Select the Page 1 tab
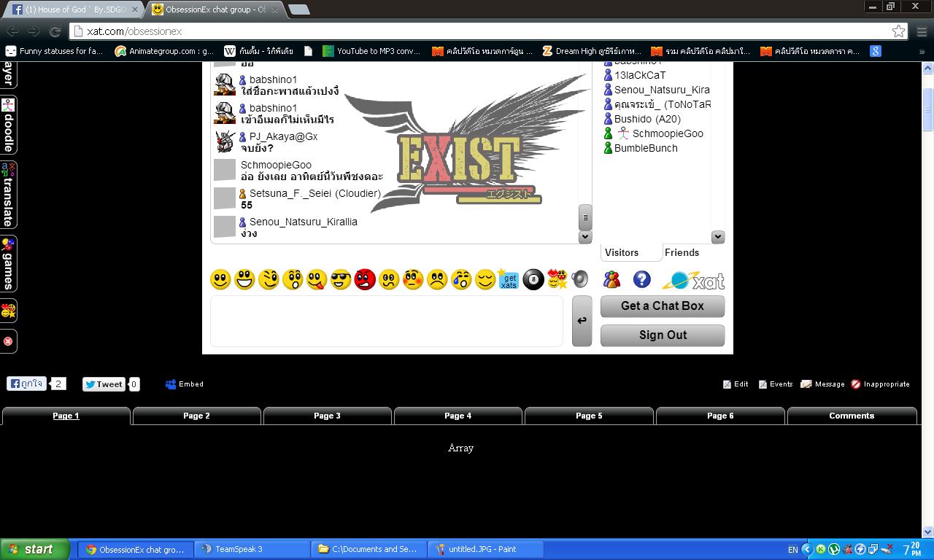Image resolution: width=934 pixels, height=560 pixels. 66,416
